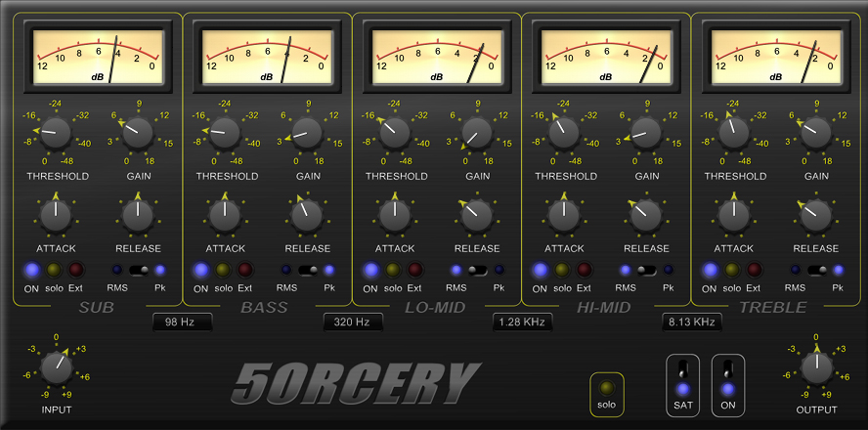The width and height of the screenshot is (868, 430).
Task: Click the SUB band RELEASE knob
Action: [x=138, y=216]
